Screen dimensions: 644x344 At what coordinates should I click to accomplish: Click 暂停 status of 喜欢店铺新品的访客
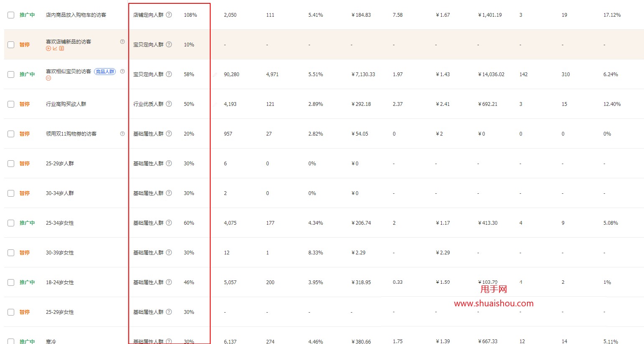pos(25,45)
